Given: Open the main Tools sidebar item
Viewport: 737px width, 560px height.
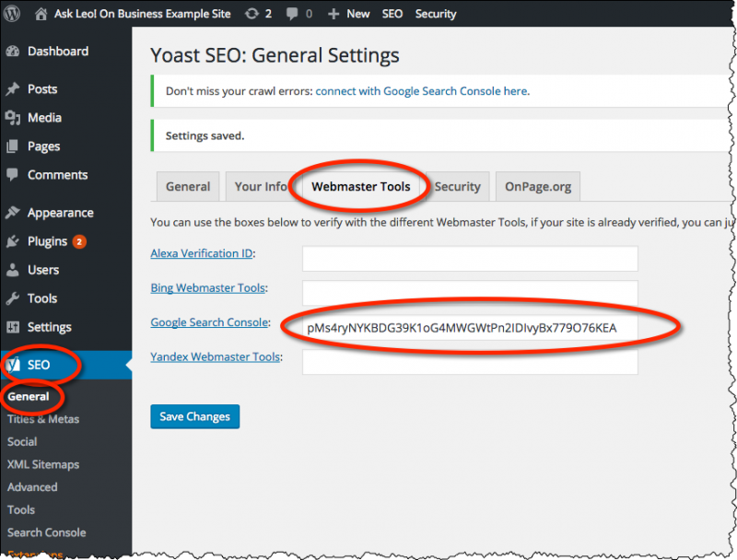Looking at the screenshot, I should click(x=42, y=298).
